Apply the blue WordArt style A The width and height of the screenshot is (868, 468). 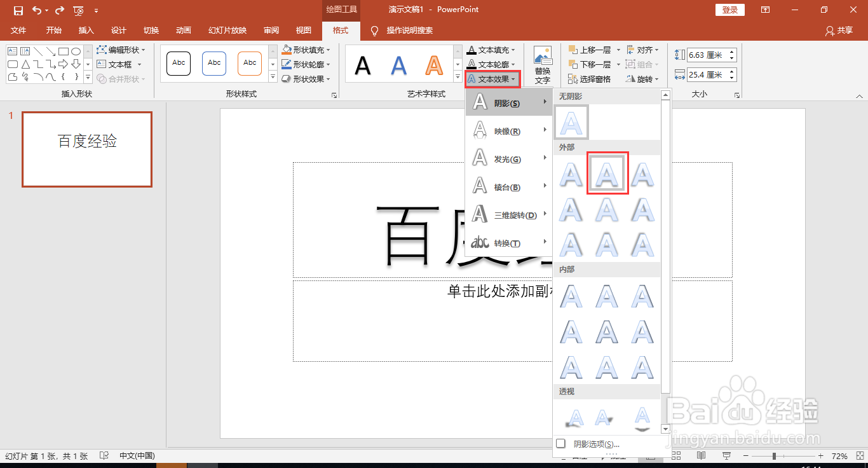click(398, 64)
